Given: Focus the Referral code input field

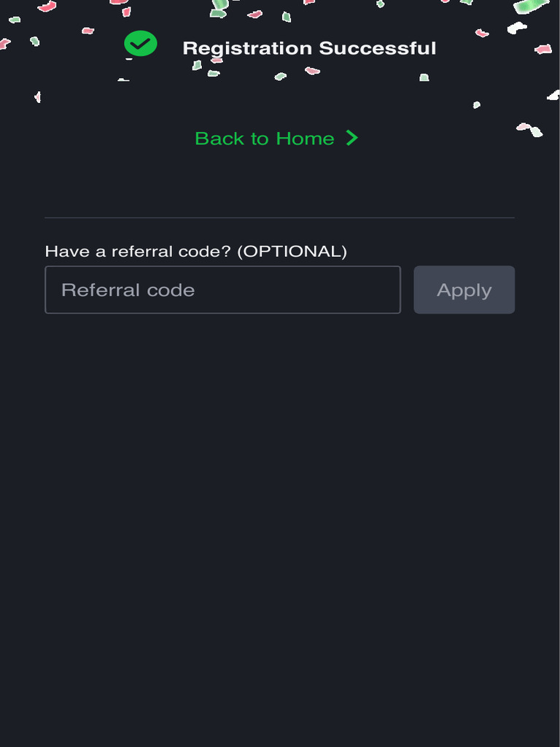Looking at the screenshot, I should pos(222,290).
